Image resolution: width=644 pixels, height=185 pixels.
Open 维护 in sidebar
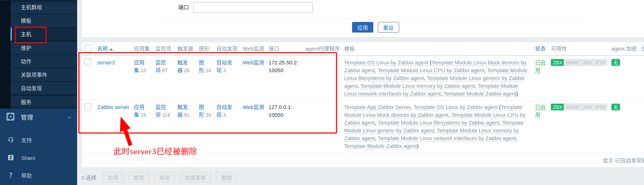point(44,48)
